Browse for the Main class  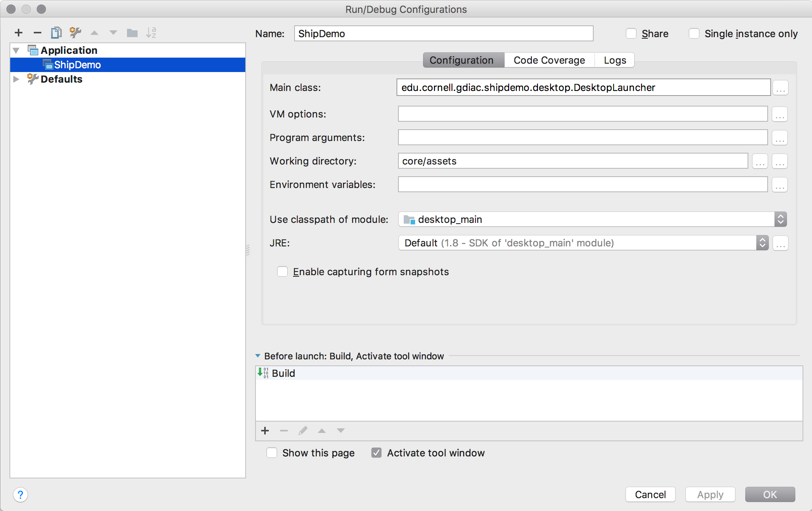click(780, 88)
